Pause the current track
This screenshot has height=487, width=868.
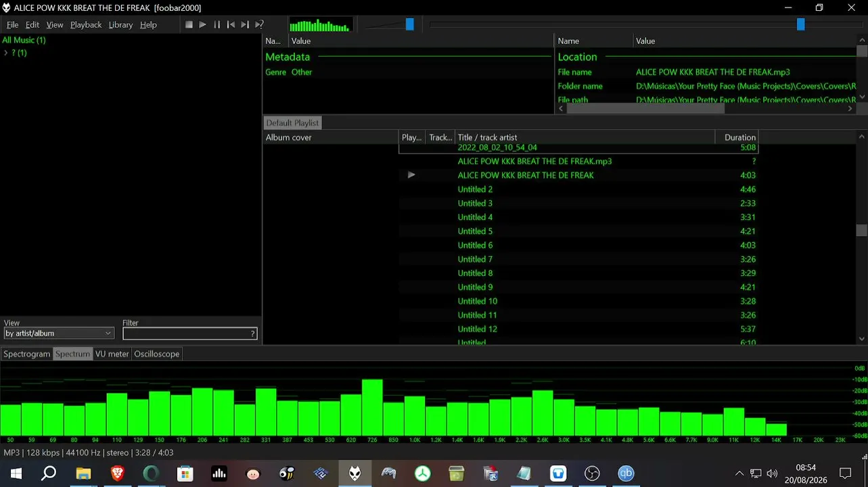217,24
